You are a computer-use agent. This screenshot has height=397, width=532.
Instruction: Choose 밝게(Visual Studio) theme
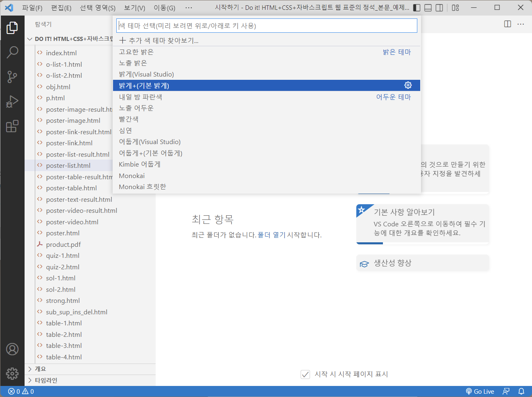pos(267,74)
